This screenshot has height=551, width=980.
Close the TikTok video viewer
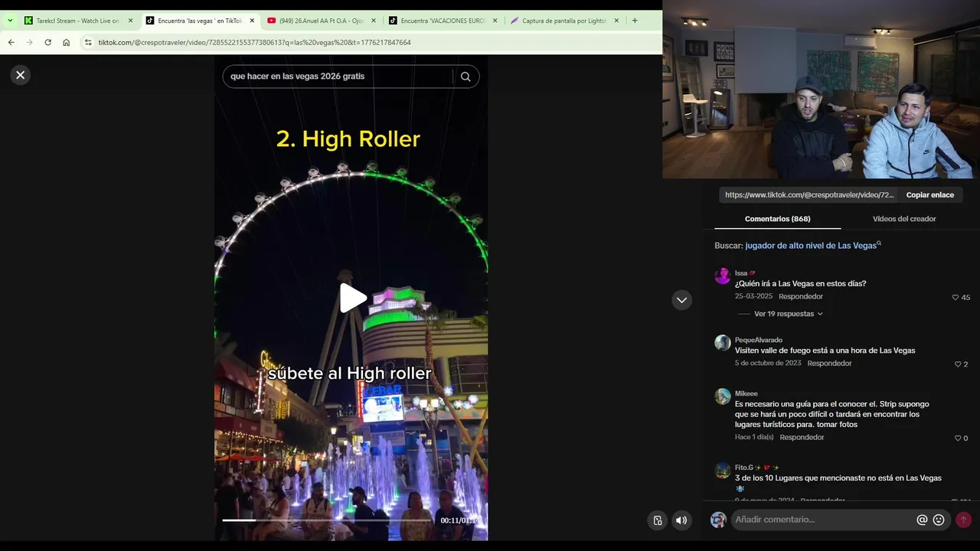[21, 75]
